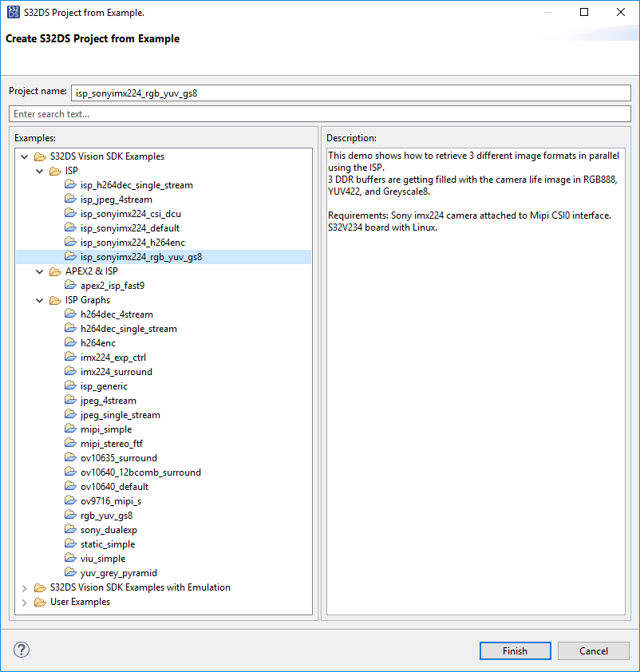Choose the viu_simple example text
The height and width of the screenshot is (672, 640).
[103, 559]
